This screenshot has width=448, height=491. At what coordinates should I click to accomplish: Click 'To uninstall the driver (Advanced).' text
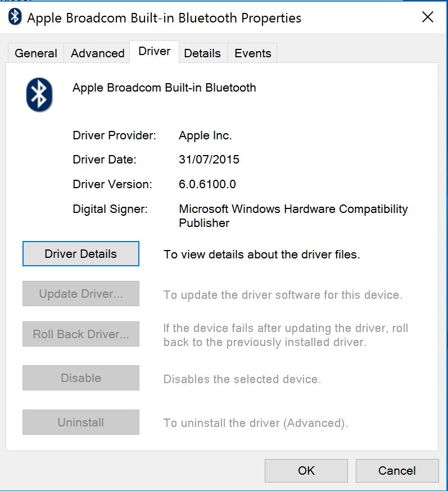coord(256,423)
